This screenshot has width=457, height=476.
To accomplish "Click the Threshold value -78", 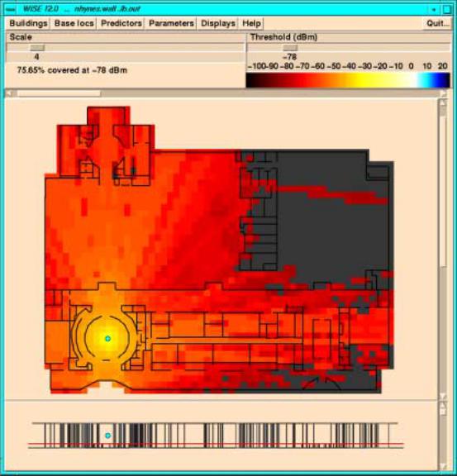I will pyautogui.click(x=290, y=57).
